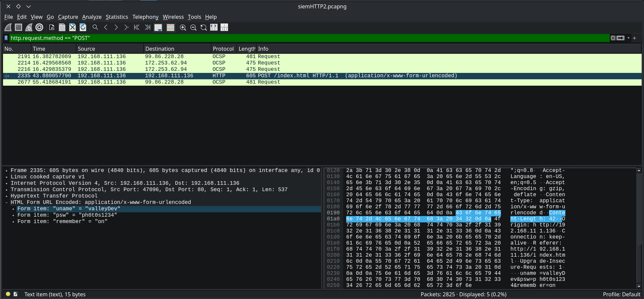The width and height of the screenshot is (644, 299).
Task: Go to specified packet icon
Action: click(126, 28)
